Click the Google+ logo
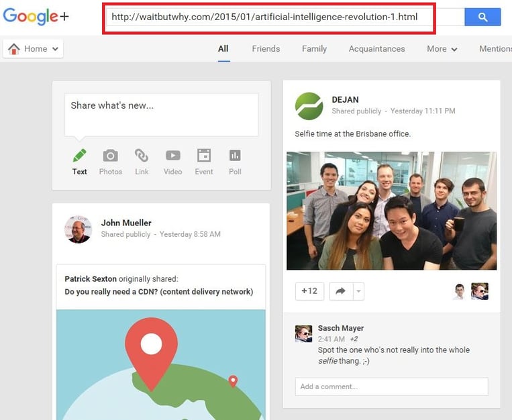 pos(36,16)
